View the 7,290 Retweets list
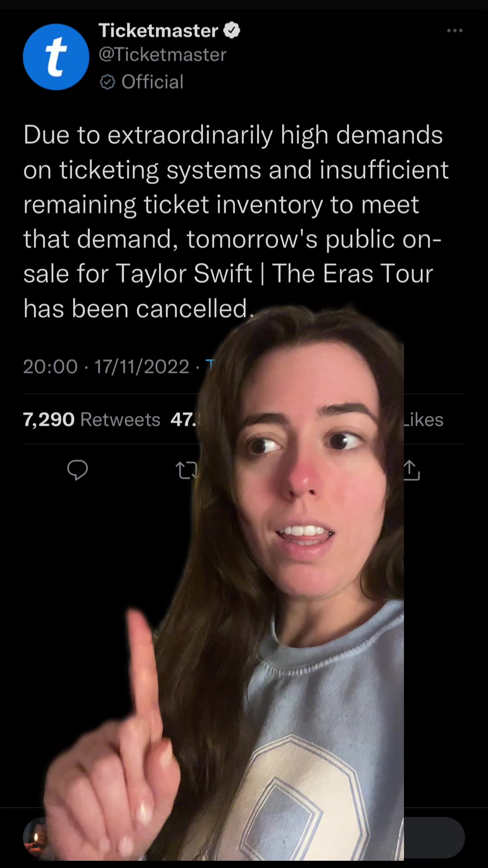This screenshot has width=488, height=868. [x=92, y=420]
